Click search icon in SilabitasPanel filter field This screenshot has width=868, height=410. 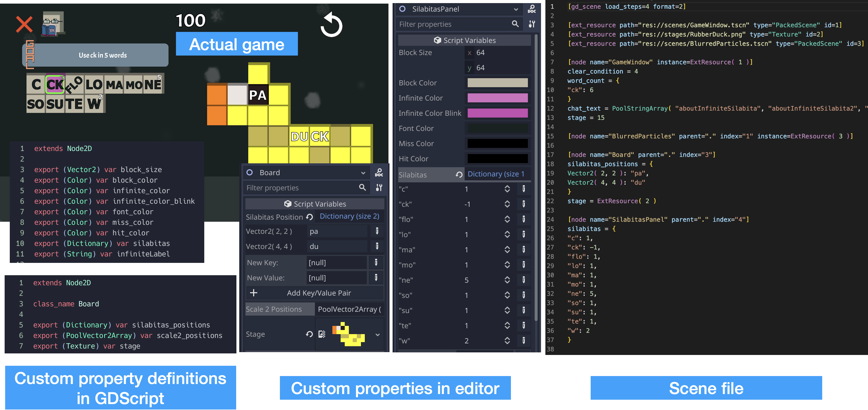click(515, 24)
